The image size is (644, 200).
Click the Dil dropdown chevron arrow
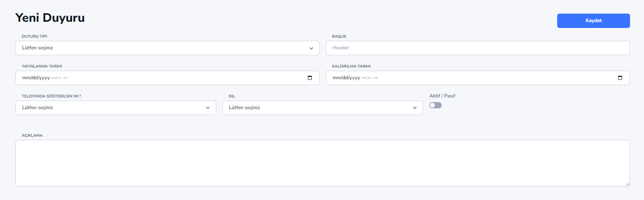click(415, 108)
